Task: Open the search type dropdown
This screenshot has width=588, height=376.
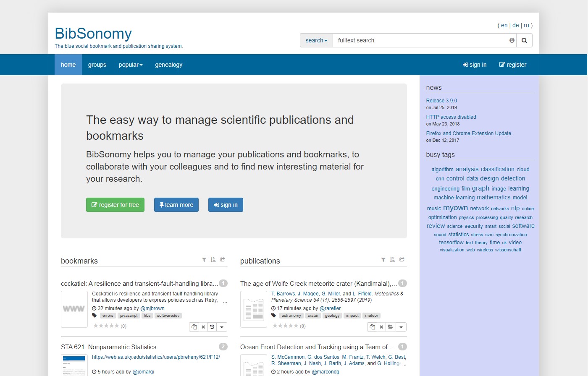Action: pos(316,40)
